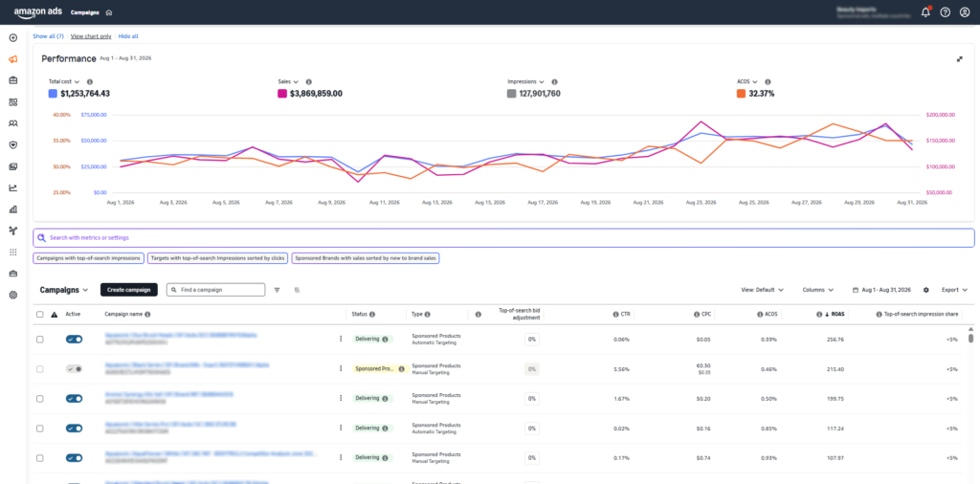Open the Total cost metric dropdown
The height and width of the screenshot is (484, 980).
tap(64, 82)
